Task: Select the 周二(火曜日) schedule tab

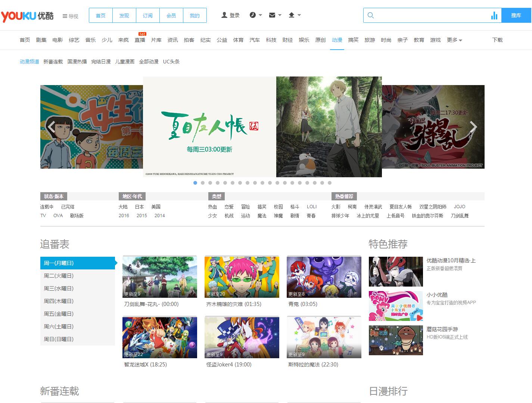Action: [78, 276]
